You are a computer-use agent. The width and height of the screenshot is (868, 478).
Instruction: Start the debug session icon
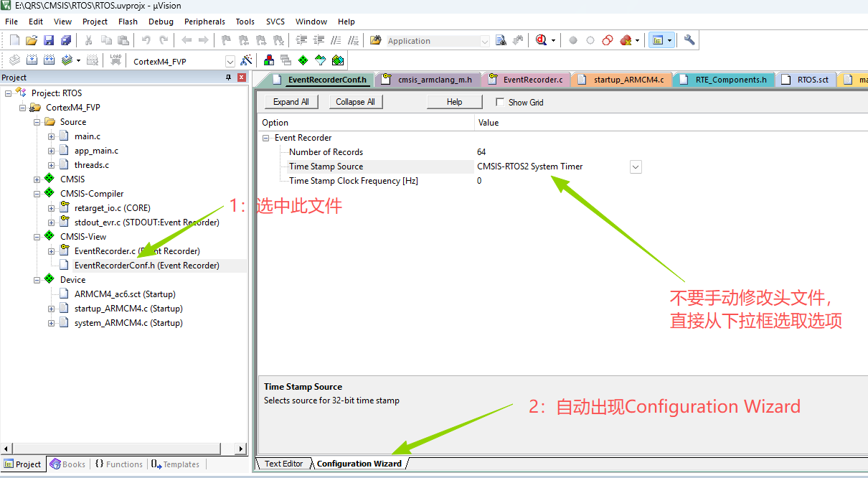541,41
